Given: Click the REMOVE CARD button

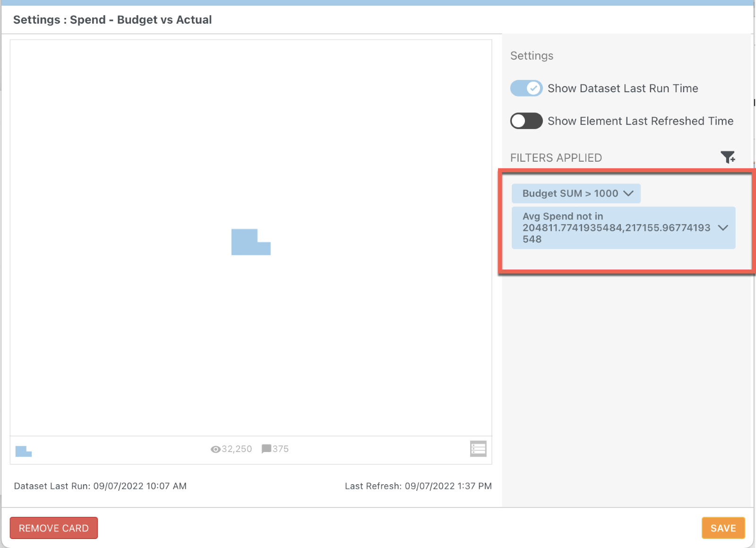Looking at the screenshot, I should (x=53, y=528).
